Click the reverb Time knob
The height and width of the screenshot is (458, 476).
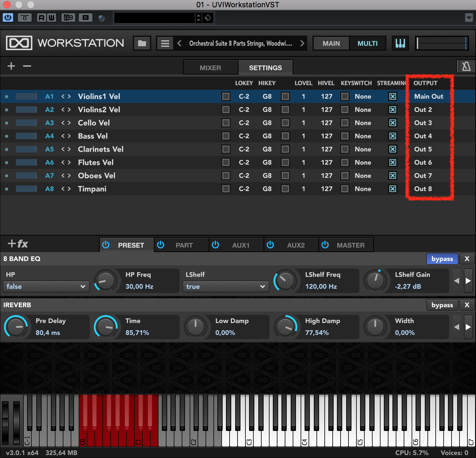click(106, 327)
